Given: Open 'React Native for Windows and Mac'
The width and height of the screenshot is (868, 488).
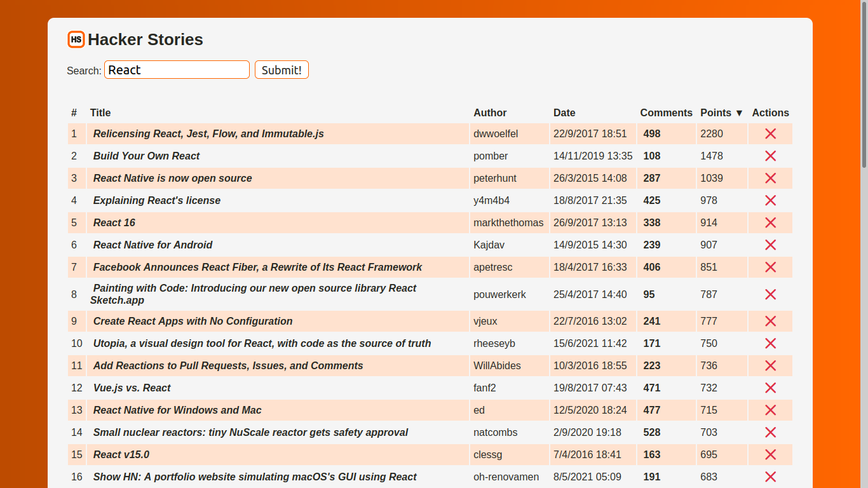Looking at the screenshot, I should (x=177, y=410).
